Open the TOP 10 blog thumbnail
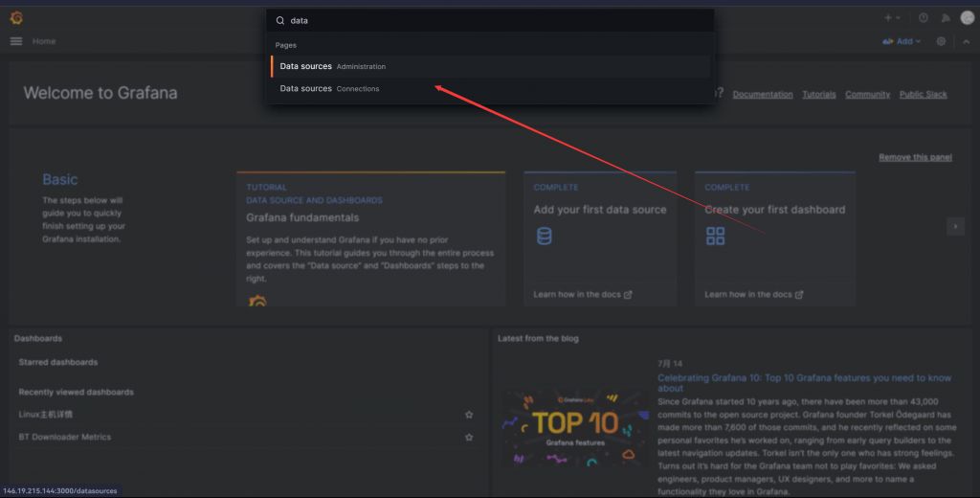The width and height of the screenshot is (980, 498). (575, 429)
